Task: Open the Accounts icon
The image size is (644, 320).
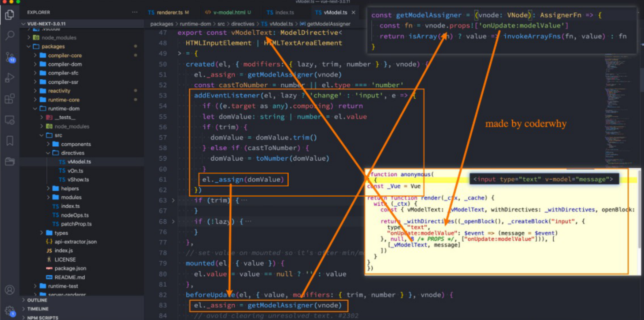Action: [x=10, y=290]
